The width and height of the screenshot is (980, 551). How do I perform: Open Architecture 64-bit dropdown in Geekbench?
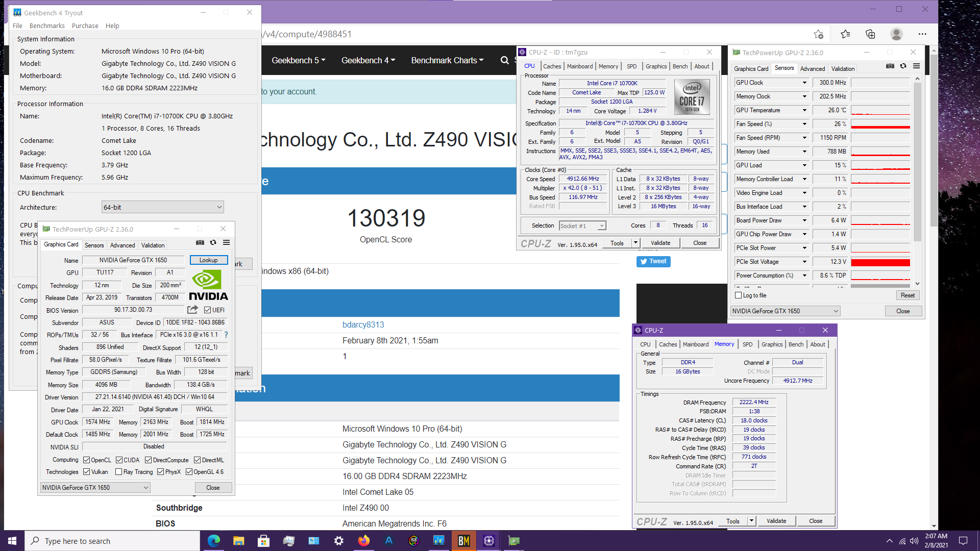[x=162, y=207]
